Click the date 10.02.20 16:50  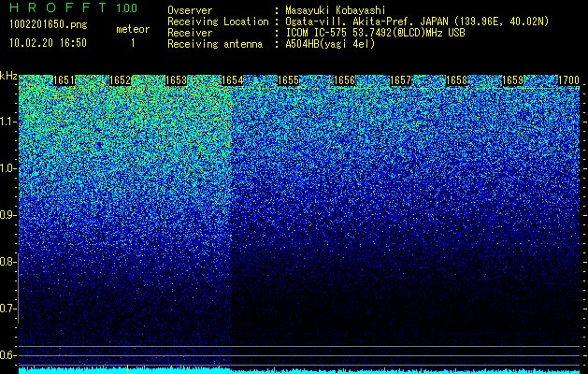click(x=48, y=43)
